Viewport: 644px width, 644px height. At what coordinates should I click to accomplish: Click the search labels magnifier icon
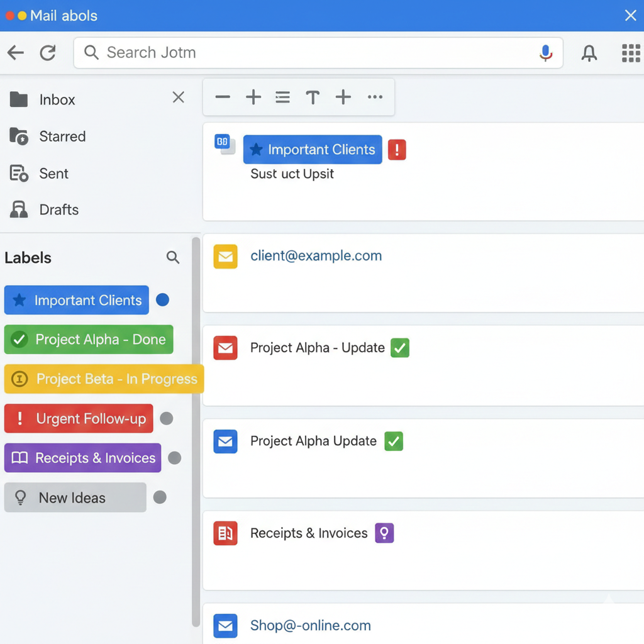point(173,257)
